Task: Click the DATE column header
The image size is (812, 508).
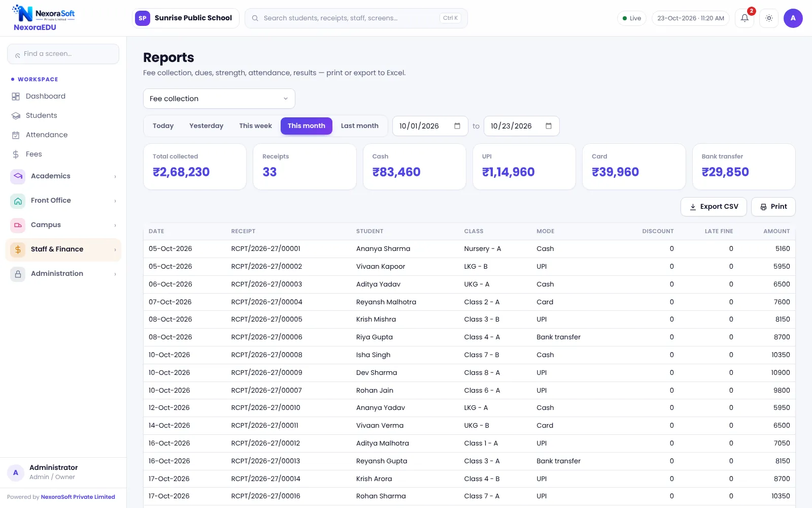Action: (156, 231)
